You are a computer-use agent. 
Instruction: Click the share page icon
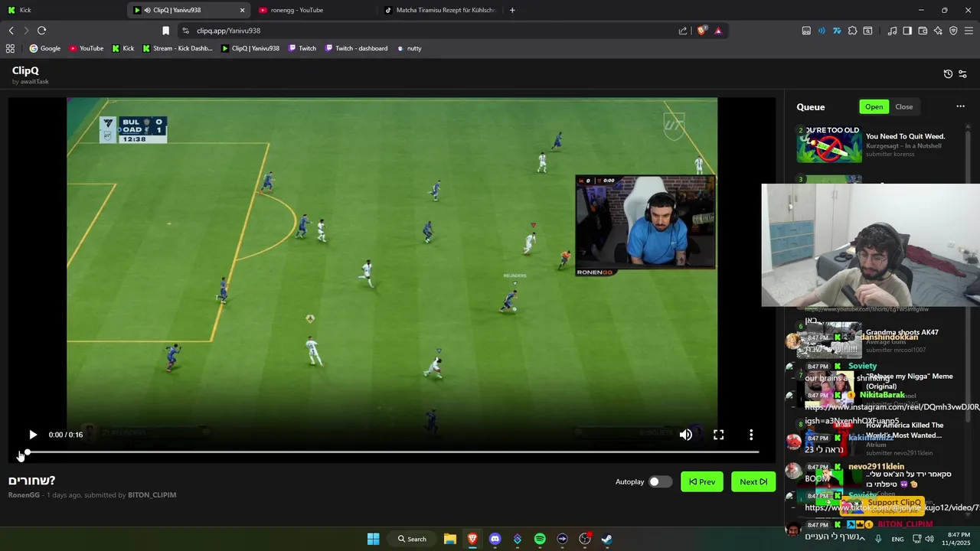pos(683,31)
